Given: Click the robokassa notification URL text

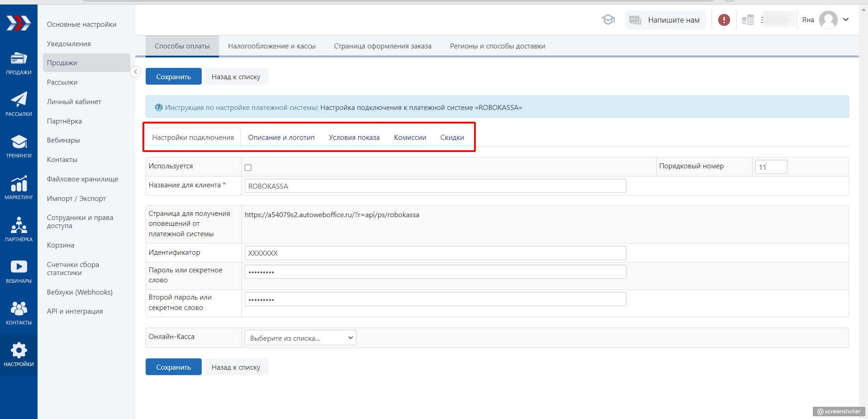Looking at the screenshot, I should coord(332,215).
